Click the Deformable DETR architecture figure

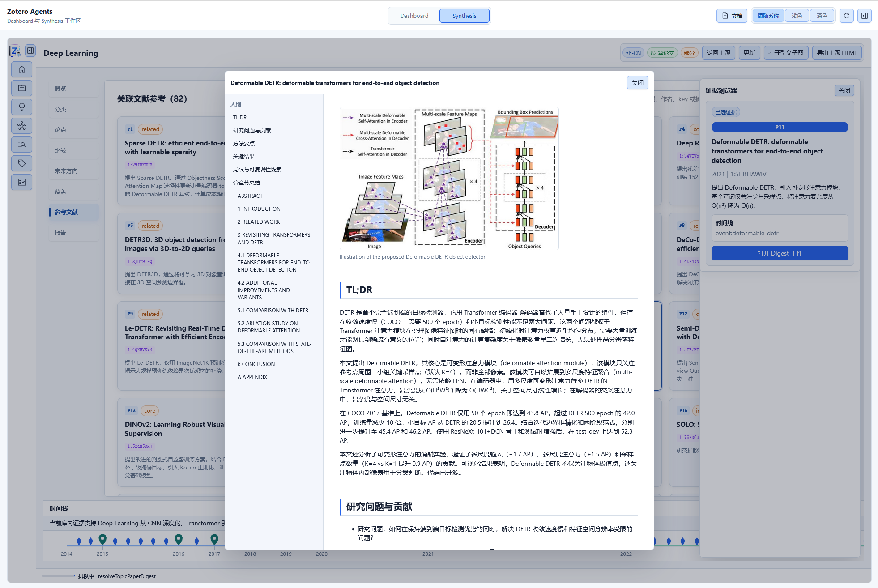pyautogui.click(x=449, y=179)
